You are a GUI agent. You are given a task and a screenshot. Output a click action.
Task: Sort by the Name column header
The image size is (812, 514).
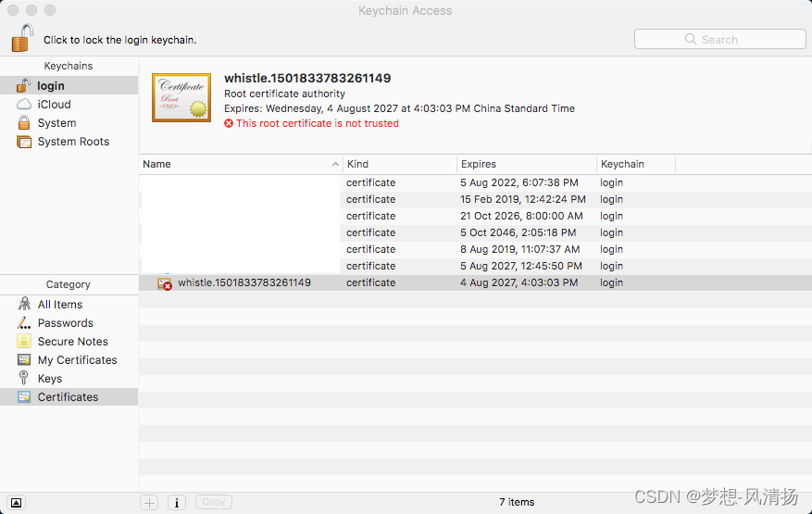241,164
